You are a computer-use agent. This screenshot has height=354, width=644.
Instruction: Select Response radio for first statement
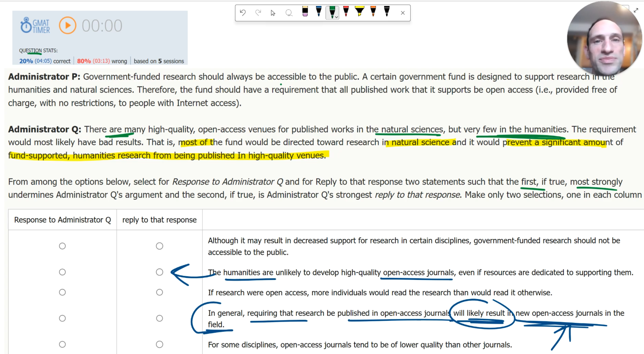pos(62,246)
